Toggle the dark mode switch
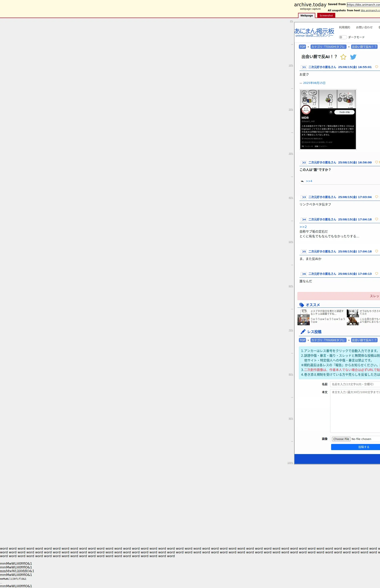 (x=342, y=37)
